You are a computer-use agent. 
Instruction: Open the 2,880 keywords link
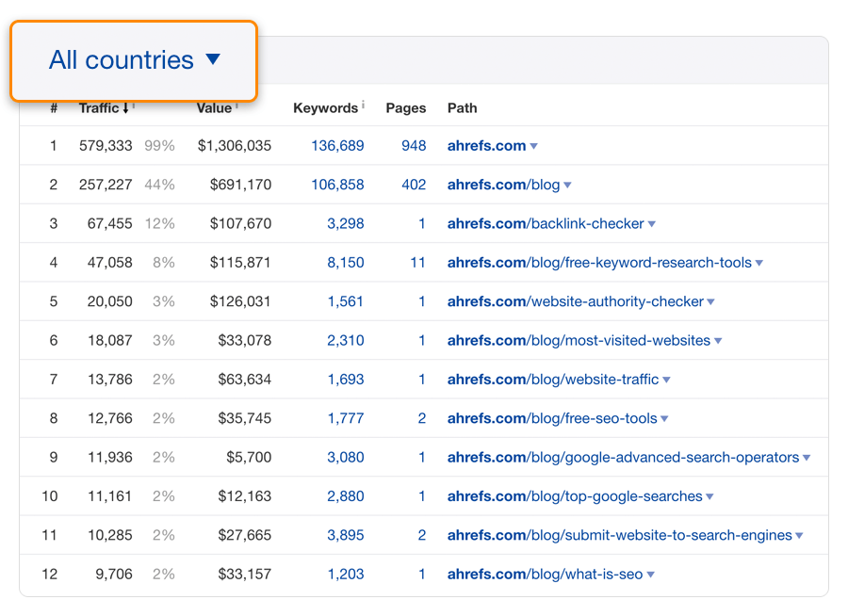(346, 496)
